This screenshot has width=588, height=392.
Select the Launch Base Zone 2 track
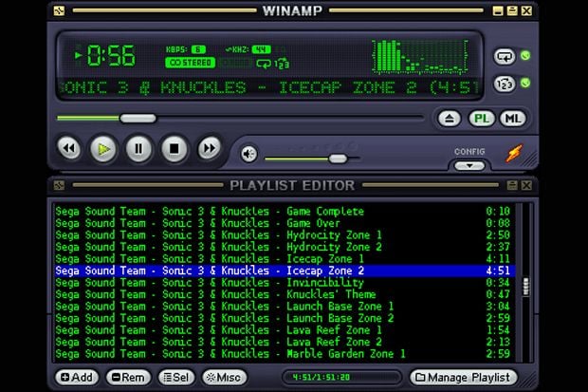(285, 318)
